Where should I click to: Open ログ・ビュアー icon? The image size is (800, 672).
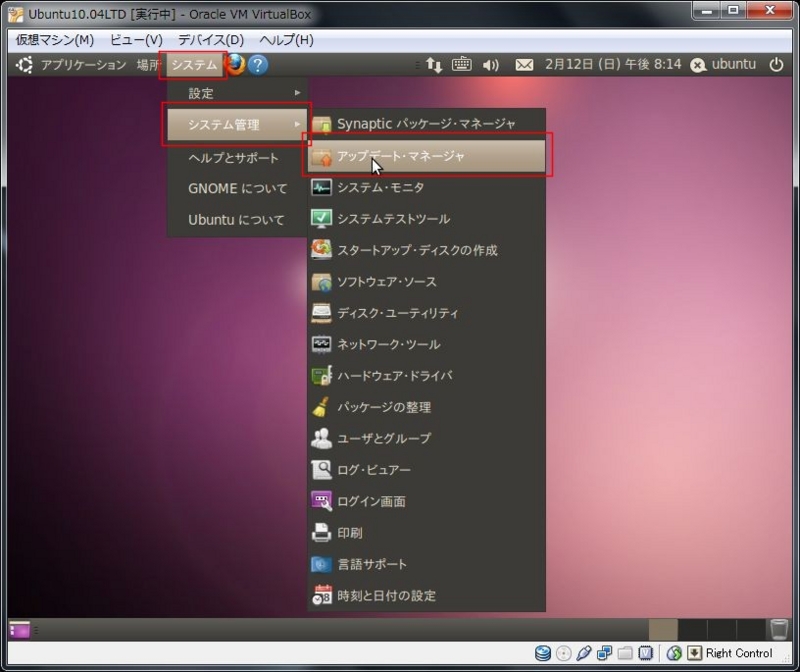[321, 470]
